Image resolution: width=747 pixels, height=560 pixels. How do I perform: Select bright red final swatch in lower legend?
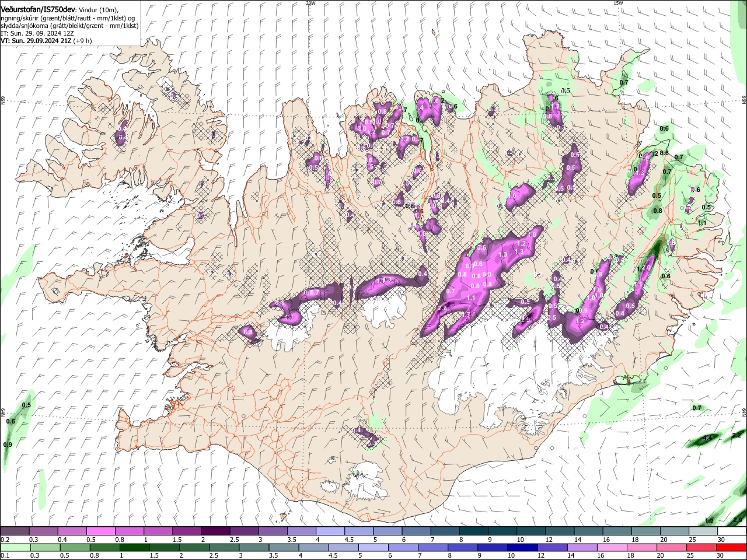point(731,548)
